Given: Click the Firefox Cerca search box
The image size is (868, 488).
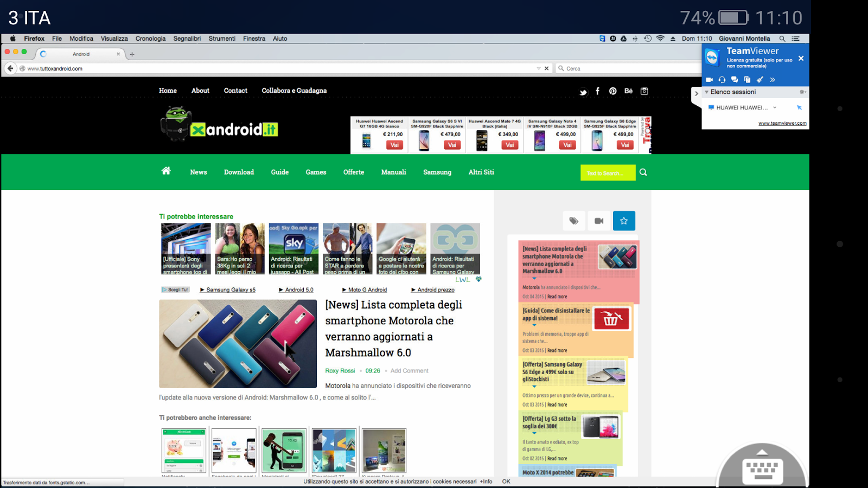Looking at the screenshot, I should pos(629,69).
